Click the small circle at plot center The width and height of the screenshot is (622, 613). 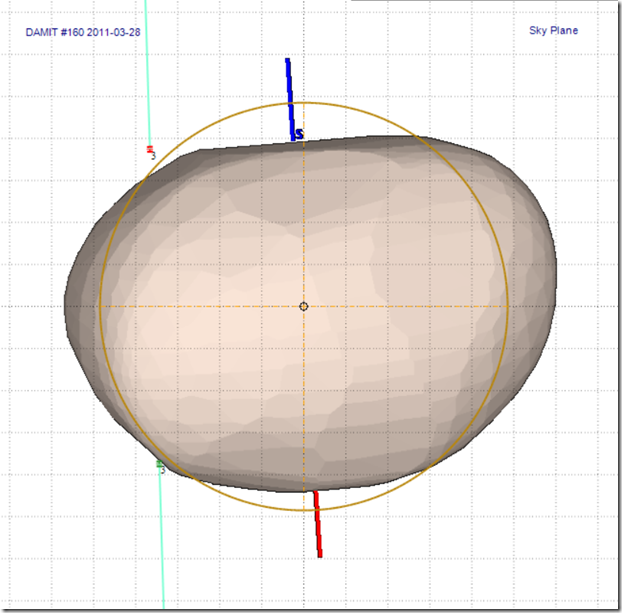point(304,306)
